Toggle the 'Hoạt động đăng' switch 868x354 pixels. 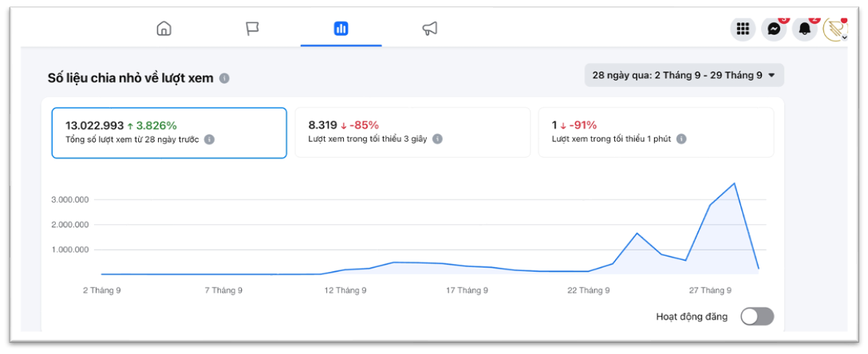757,317
